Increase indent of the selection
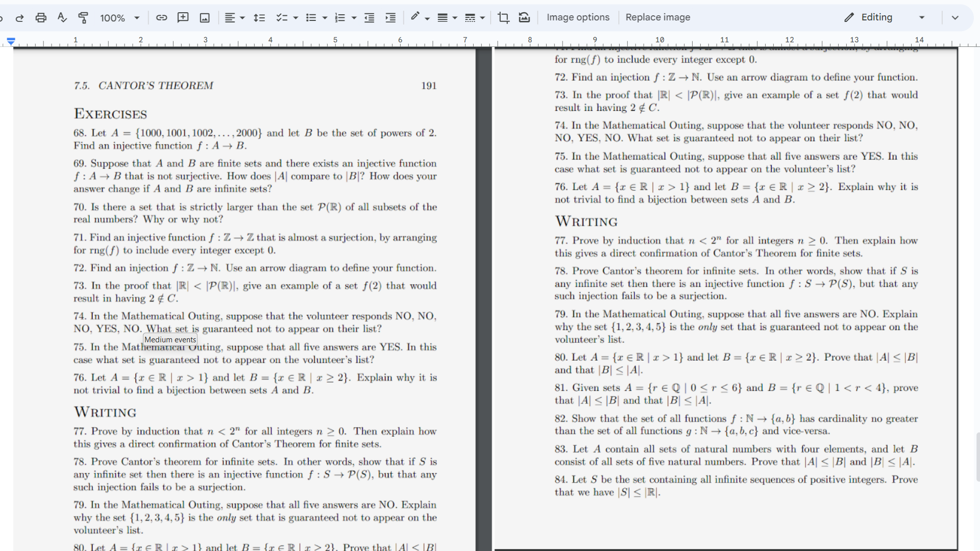 tap(390, 18)
